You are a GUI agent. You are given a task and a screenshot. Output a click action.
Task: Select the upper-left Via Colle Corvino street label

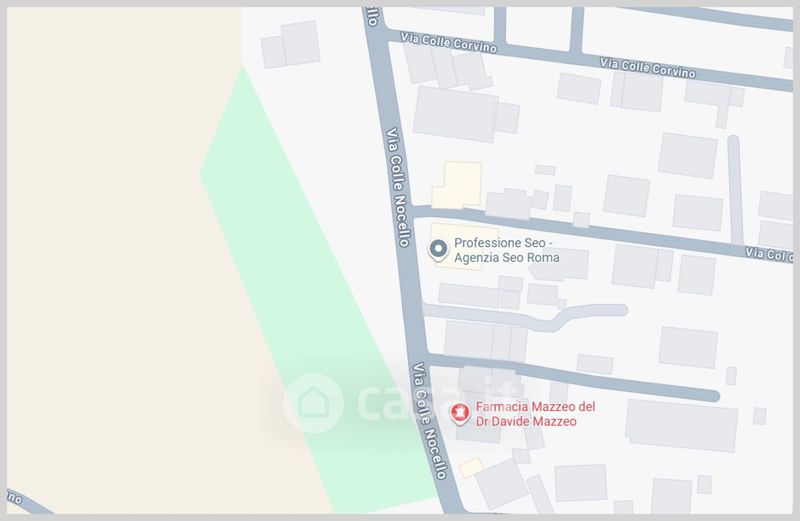coord(448,42)
